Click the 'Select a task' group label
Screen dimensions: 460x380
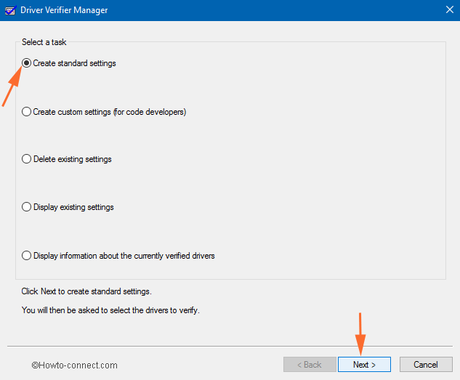pos(44,42)
